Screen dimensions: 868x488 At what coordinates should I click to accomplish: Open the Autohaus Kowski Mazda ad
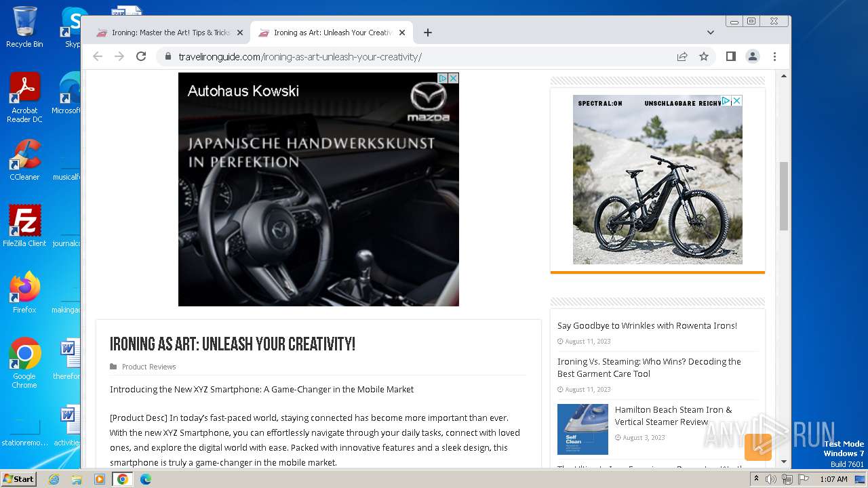[319, 190]
